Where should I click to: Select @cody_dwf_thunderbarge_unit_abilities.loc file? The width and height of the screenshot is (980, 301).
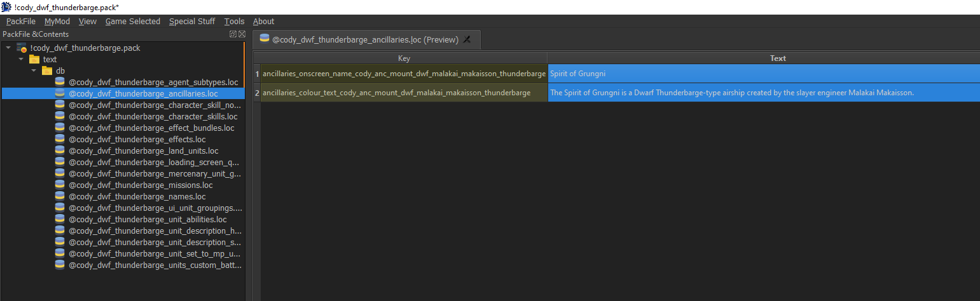pyautogui.click(x=148, y=219)
